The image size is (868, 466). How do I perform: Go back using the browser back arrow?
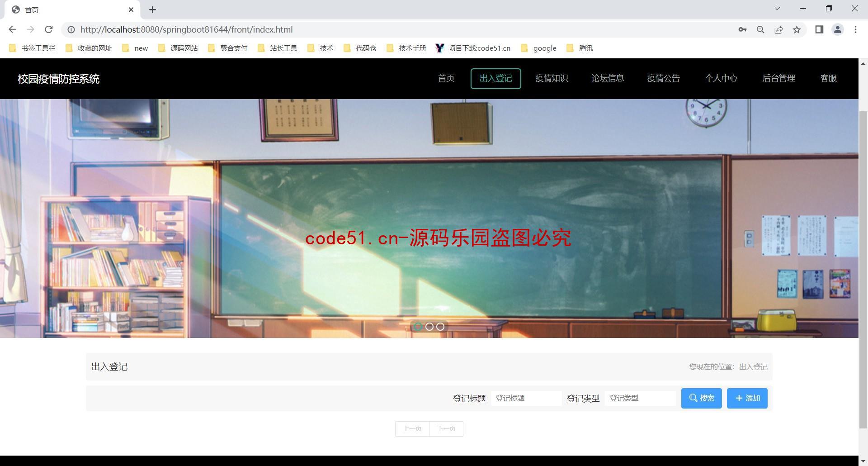pos(12,29)
